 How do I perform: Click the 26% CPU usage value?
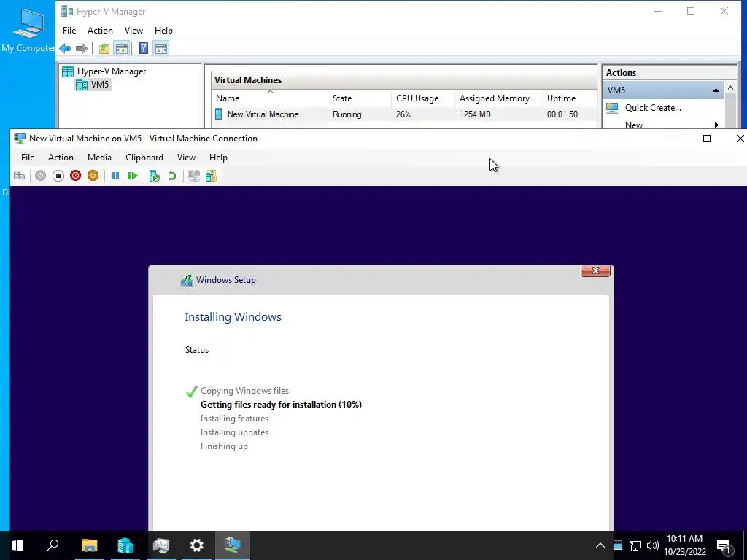403,114
